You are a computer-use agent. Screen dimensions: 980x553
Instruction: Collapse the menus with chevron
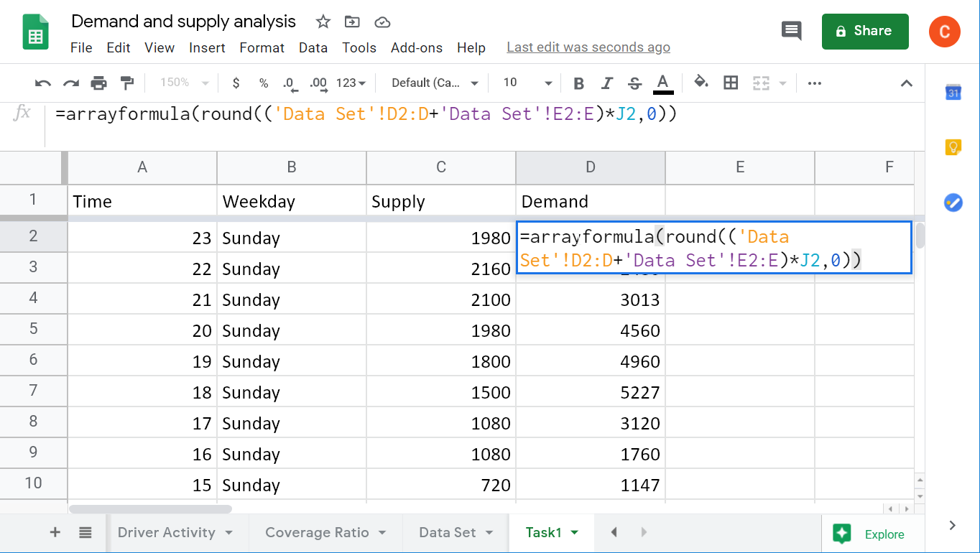[907, 83]
